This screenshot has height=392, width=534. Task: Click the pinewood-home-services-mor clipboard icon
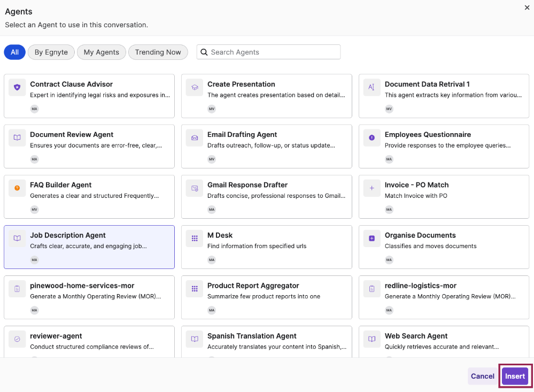pyautogui.click(x=17, y=289)
